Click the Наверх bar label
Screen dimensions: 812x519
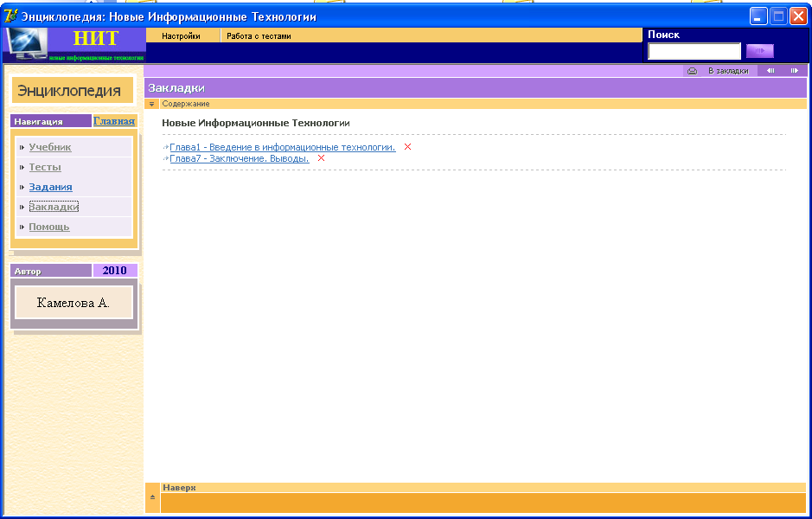[x=179, y=487]
